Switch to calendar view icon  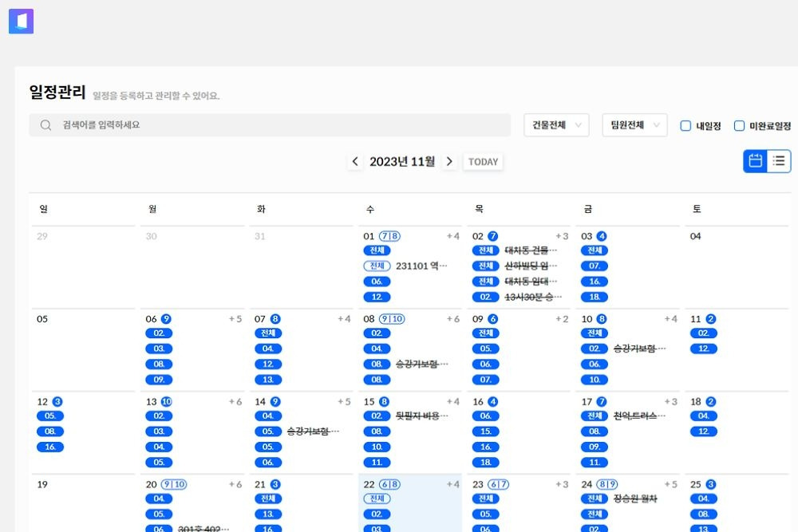tap(755, 161)
